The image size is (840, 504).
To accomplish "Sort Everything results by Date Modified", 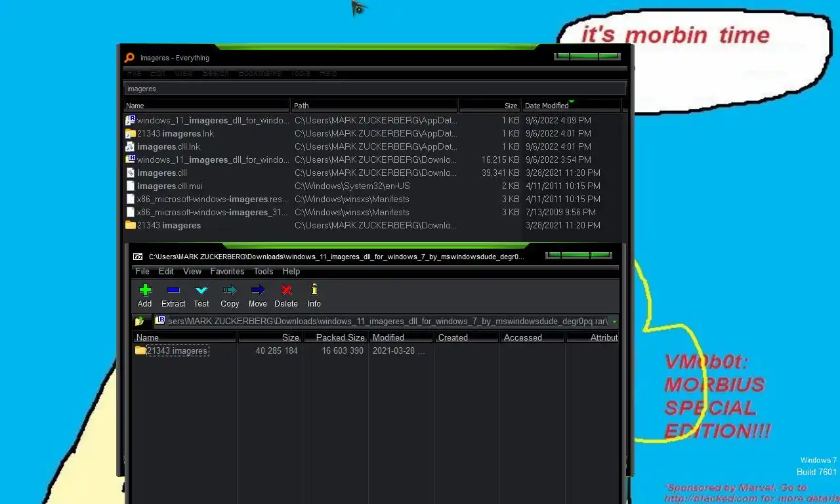I will (571, 105).
